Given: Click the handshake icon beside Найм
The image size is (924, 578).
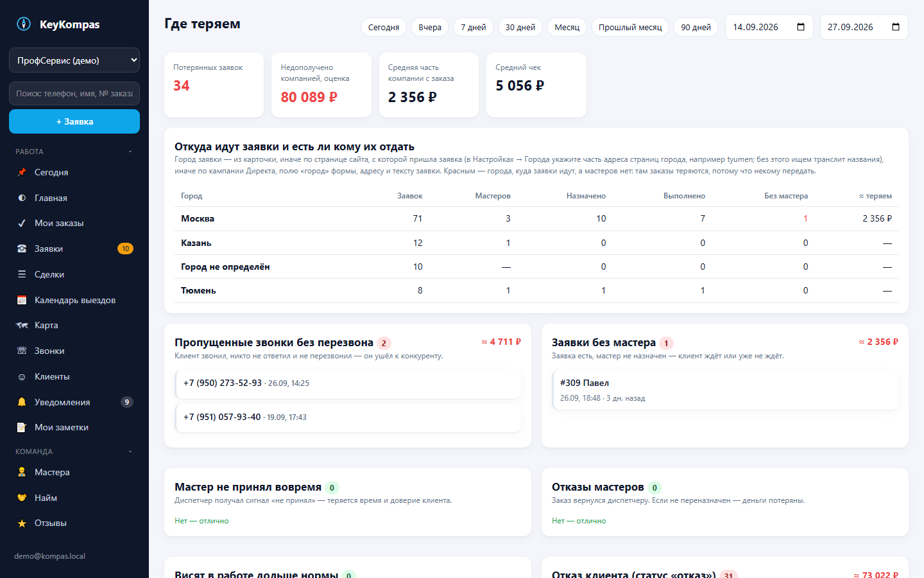Looking at the screenshot, I should pos(22,498).
